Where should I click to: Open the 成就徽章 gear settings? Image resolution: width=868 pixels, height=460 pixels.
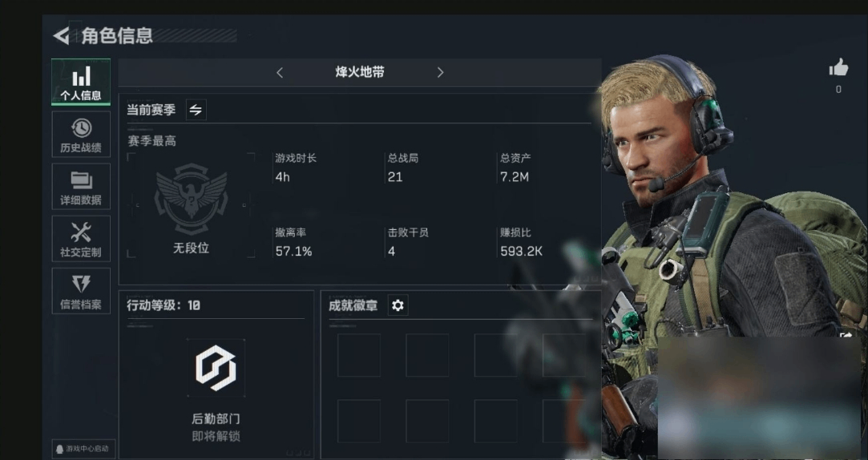398,305
